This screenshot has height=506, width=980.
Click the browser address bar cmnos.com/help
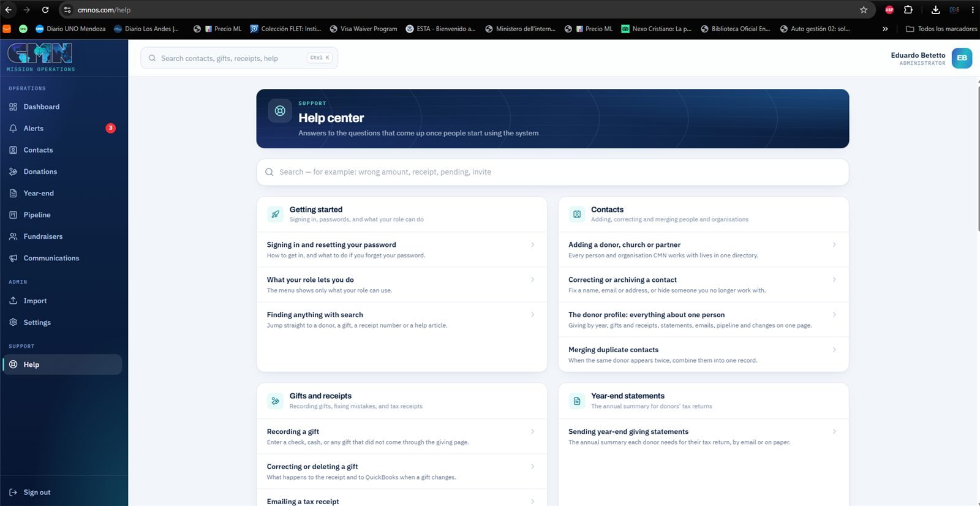coord(459,10)
